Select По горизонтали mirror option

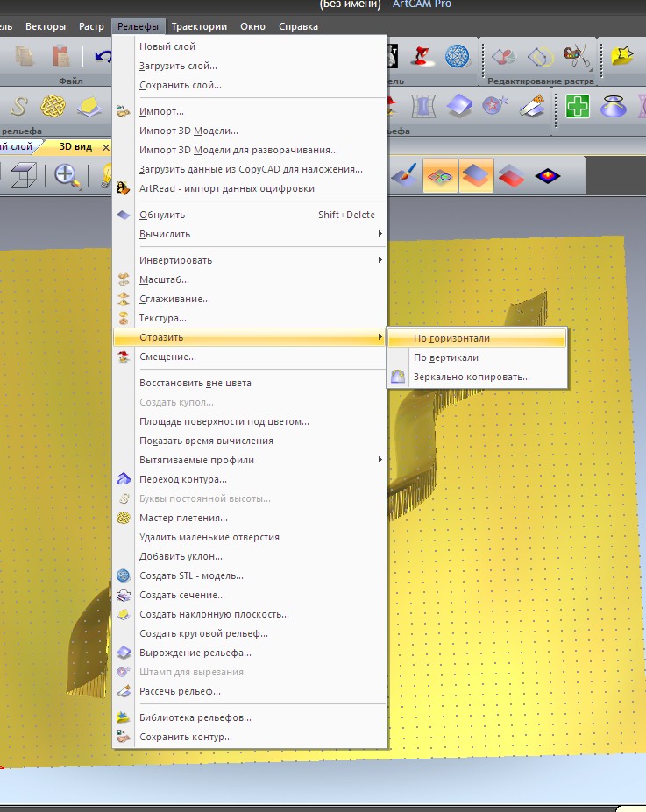(477, 338)
